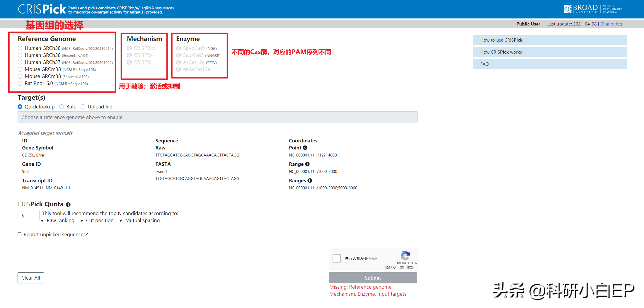Click ranges example NC_000001.11:-:1000-2000;5000-6000
644x308 pixels.
(323, 188)
